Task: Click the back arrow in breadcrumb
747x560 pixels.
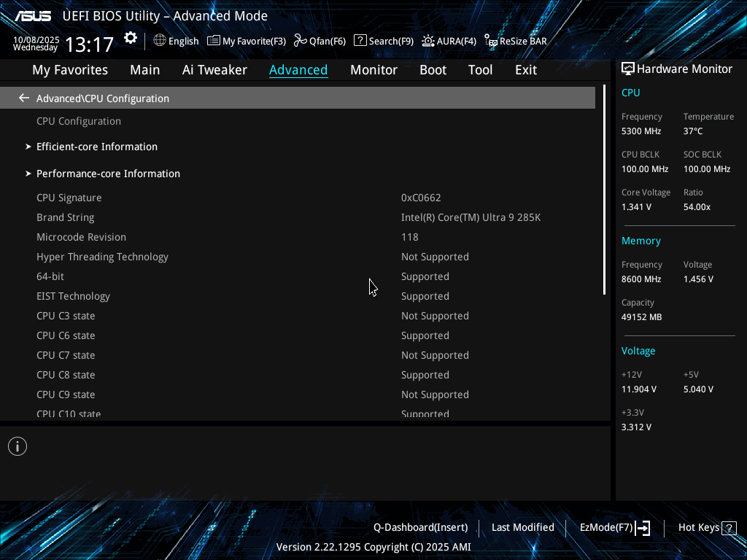Action: pyautogui.click(x=24, y=98)
